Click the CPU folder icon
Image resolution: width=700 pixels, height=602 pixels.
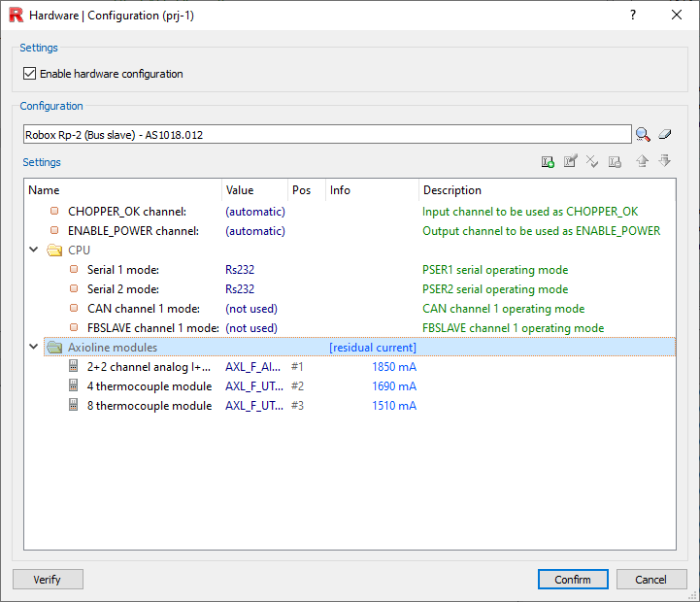[x=54, y=251]
